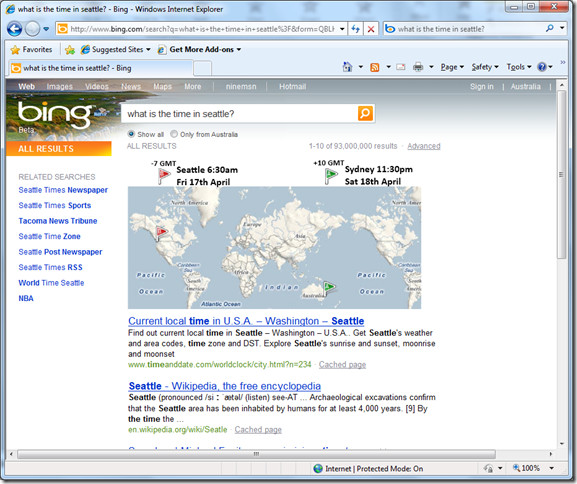This screenshot has width=577, height=484.
Task: Click red flag beside Seattle 6:30am label
Action: (x=164, y=176)
